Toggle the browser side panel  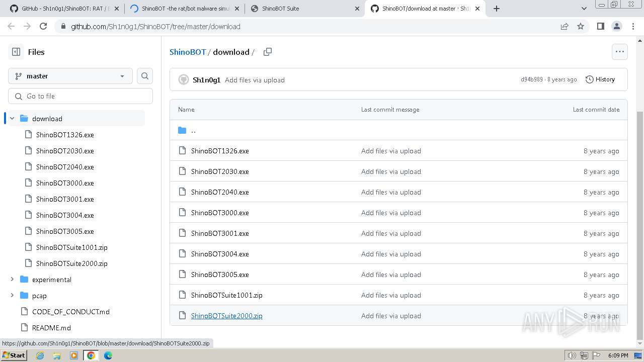600,26
